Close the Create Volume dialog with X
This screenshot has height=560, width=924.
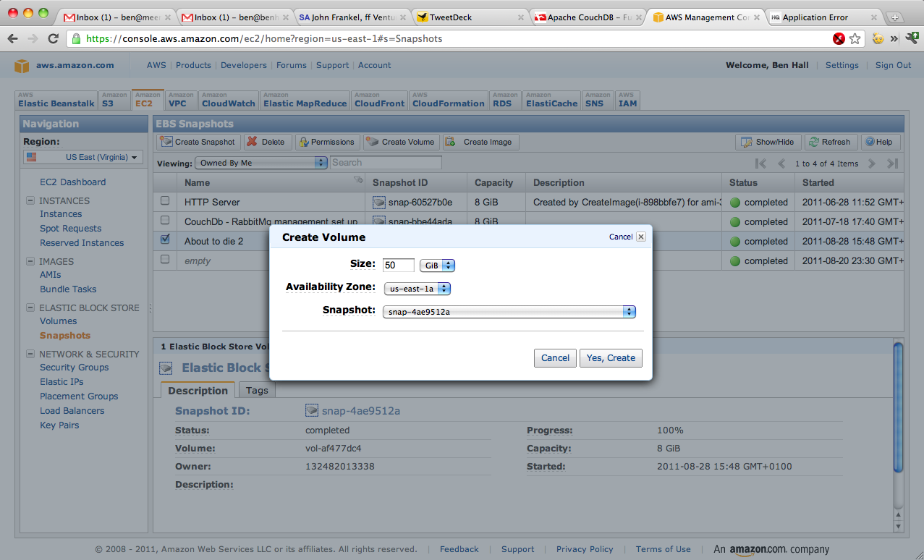coord(641,237)
